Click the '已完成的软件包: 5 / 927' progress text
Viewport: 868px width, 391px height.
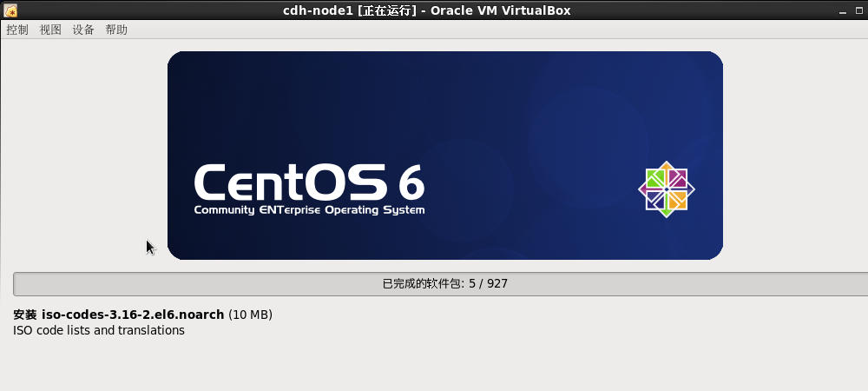click(x=445, y=284)
